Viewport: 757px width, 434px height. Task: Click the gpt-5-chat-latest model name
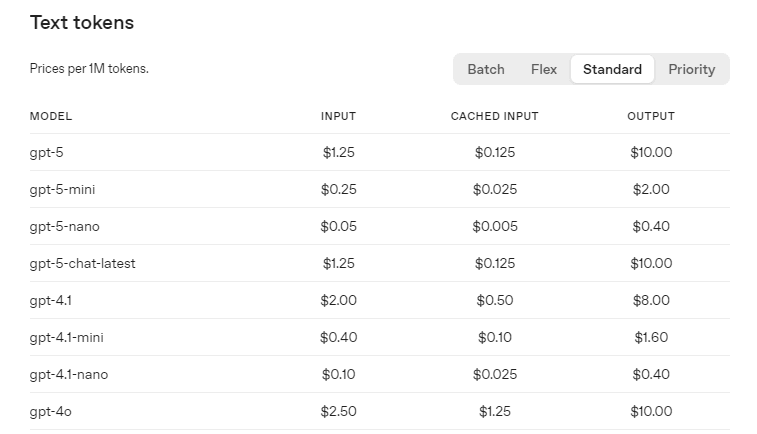(83, 264)
